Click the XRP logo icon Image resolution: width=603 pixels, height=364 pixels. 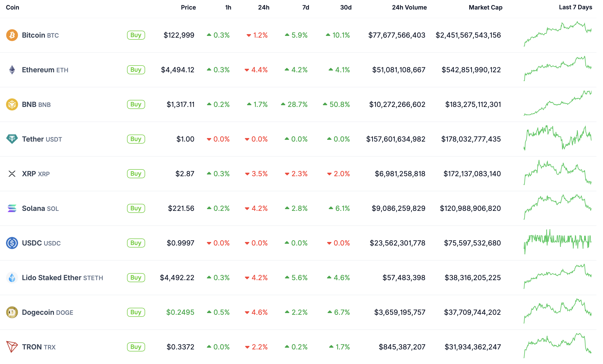click(x=12, y=174)
